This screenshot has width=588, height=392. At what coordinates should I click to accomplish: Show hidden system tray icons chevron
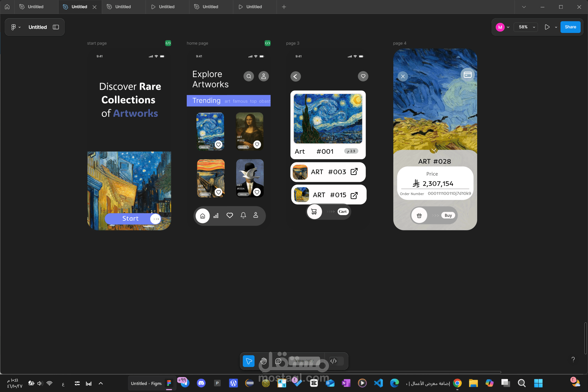click(101, 383)
